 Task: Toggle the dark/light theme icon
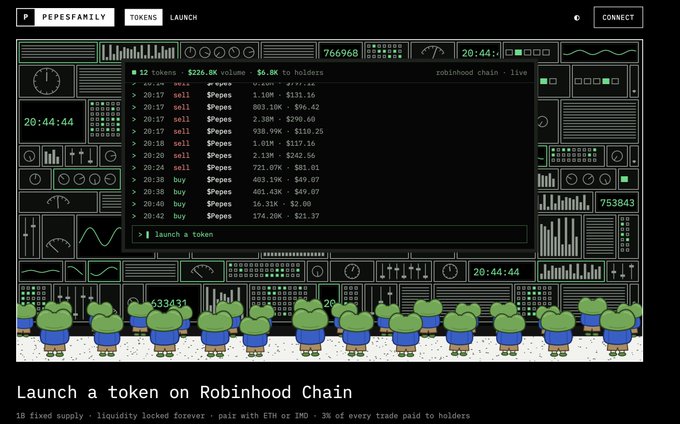(577, 18)
